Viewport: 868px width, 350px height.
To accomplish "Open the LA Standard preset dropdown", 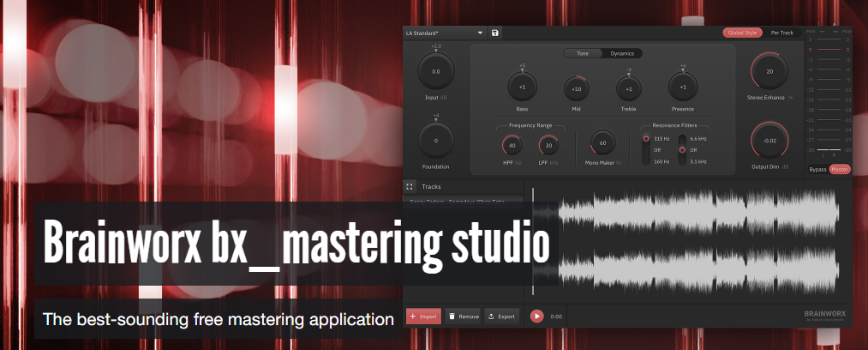I will (445, 33).
